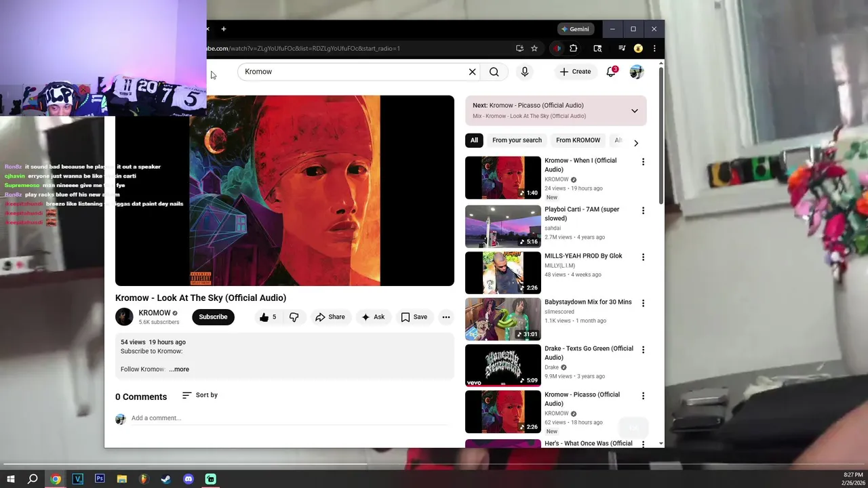Viewport: 868px width, 488px height.
Task: Open the red-blue audio extension
Action: click(557, 48)
